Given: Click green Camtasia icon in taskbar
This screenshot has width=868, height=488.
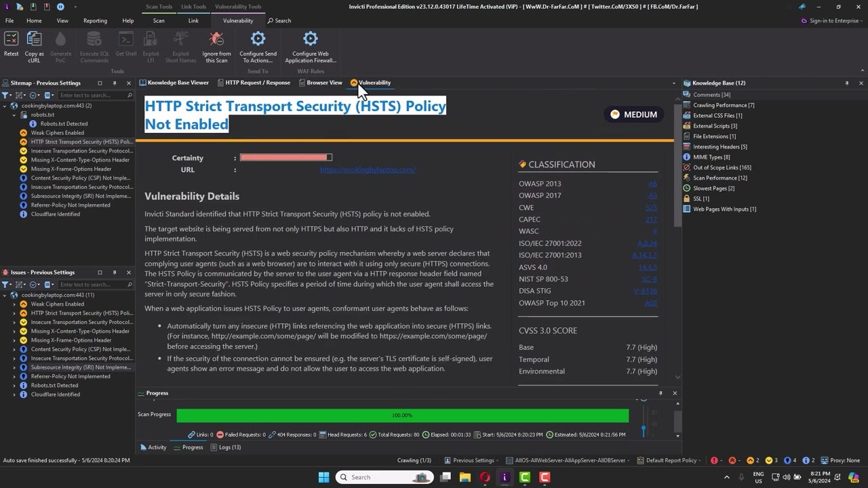Looking at the screenshot, I should click(x=525, y=477).
